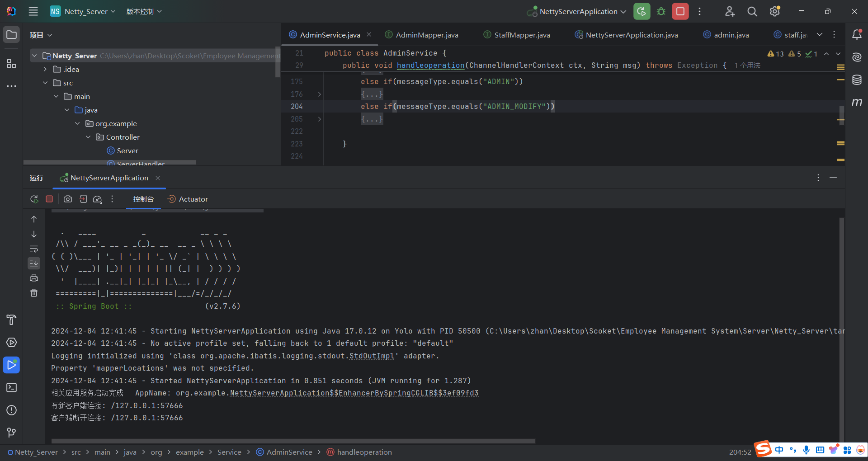
Task: Clear console output with trash icon
Action: tap(34, 293)
